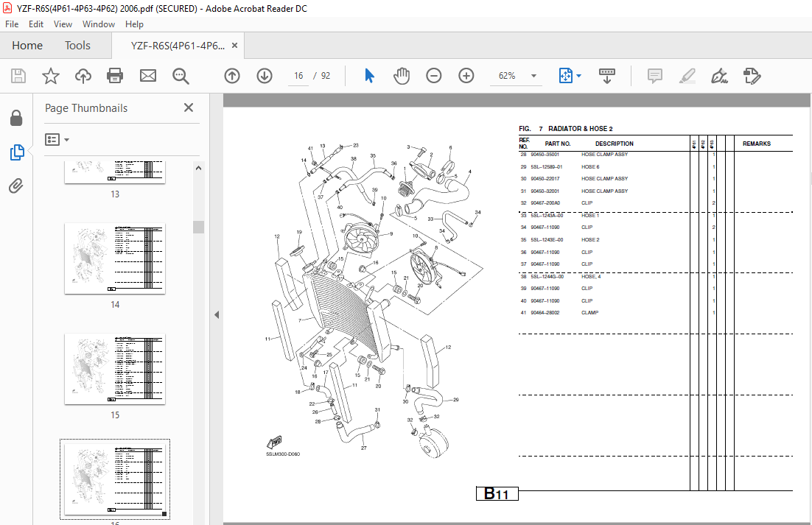812x525 pixels.
Task: Select the Hand pan tool
Action: (402, 76)
